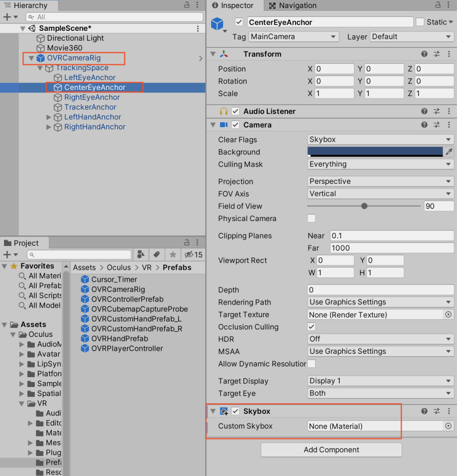This screenshot has width=457, height=476.
Task: Enable the Physical Camera checkbox
Action: (x=311, y=219)
